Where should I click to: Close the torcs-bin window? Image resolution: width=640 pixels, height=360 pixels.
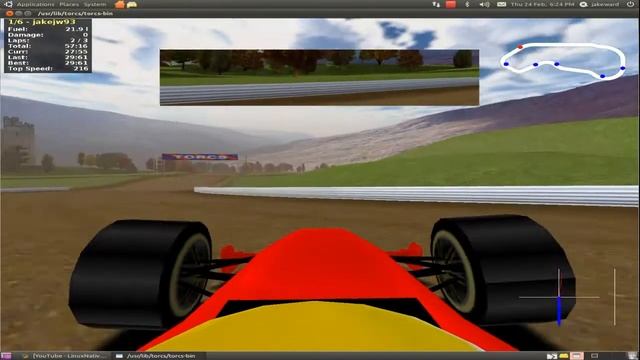9,13
